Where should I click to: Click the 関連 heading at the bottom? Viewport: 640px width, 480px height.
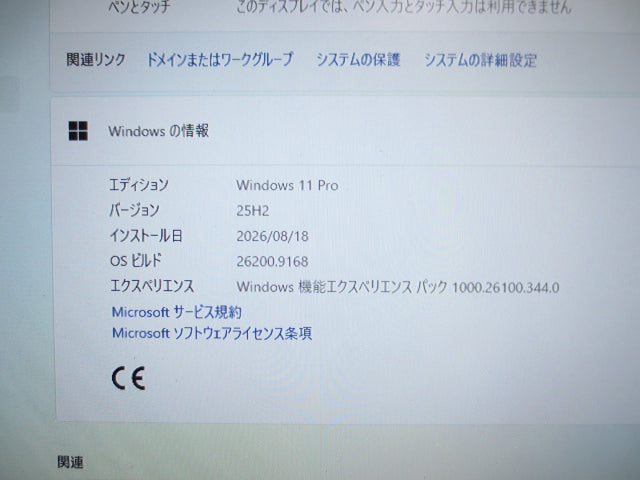(x=70, y=462)
